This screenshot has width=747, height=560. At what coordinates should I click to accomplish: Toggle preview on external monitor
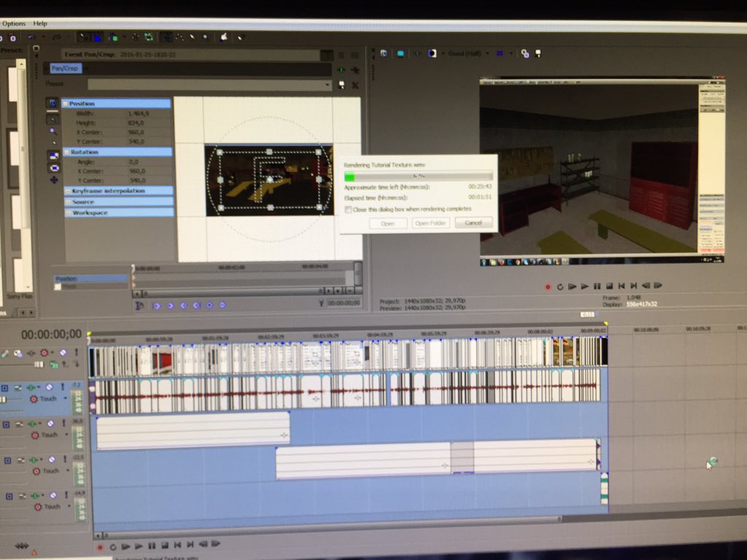pos(400,53)
